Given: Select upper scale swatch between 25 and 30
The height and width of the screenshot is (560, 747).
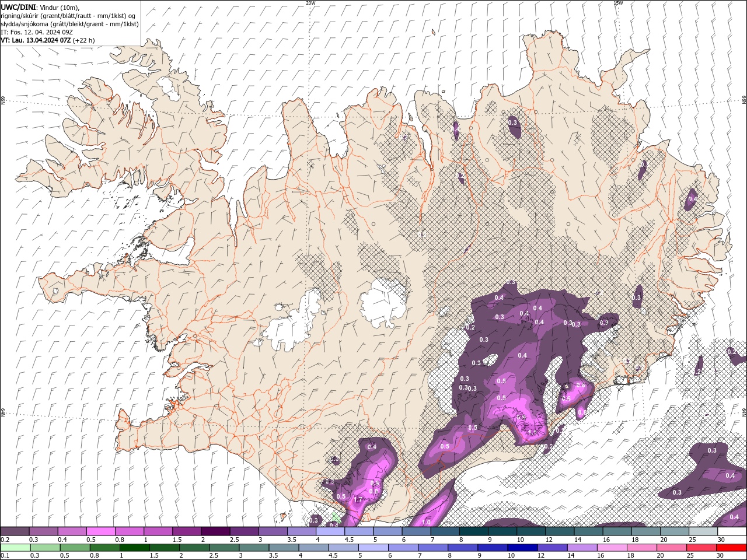Looking at the screenshot, I should tap(703, 531).
